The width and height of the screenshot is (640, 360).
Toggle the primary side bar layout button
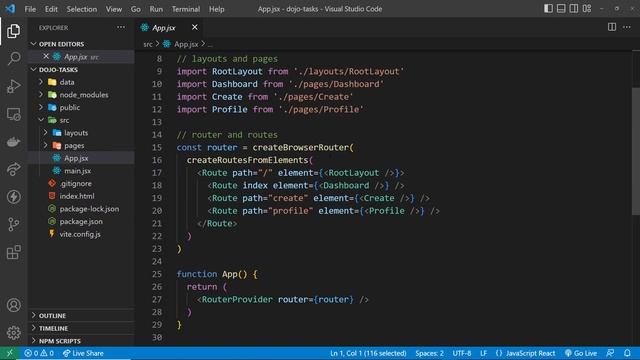(x=548, y=9)
